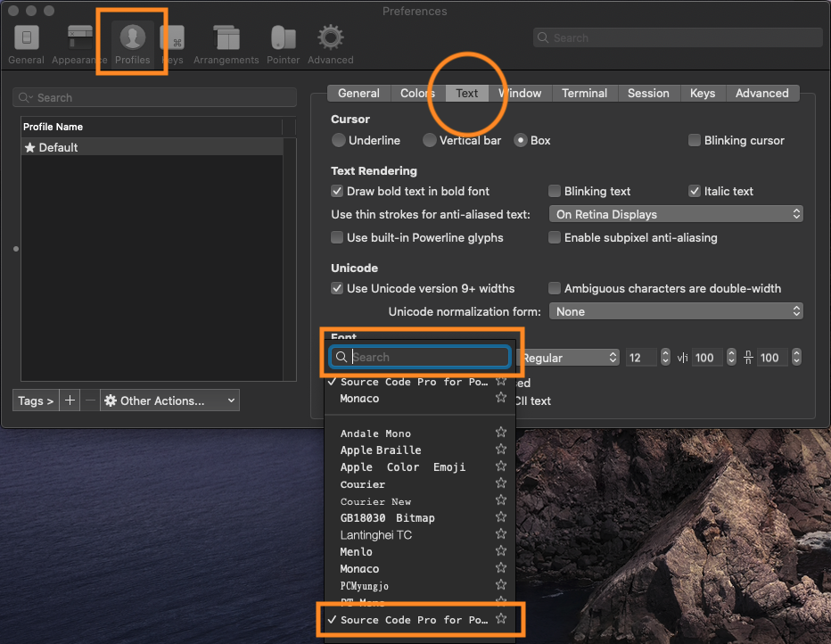Viewport: 831px width, 644px height.
Task: Open the Tags > panel
Action: click(x=36, y=400)
